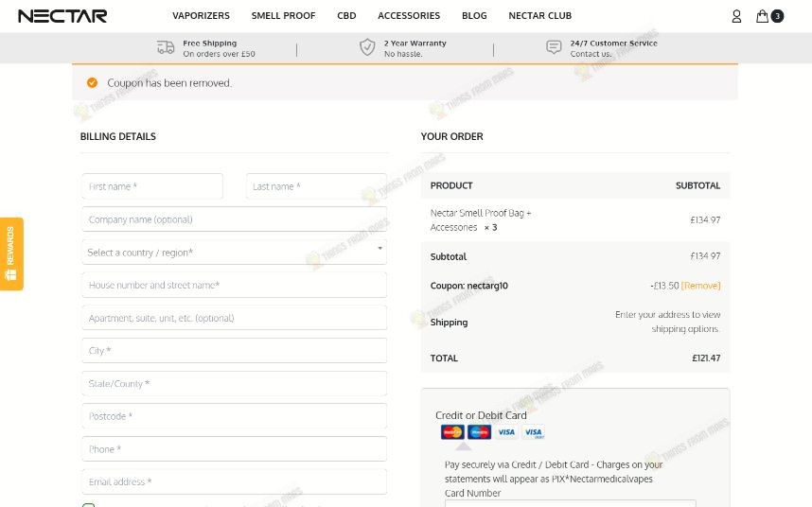Click the Contact us text
Screen dimensions: 812x507
[591, 54]
